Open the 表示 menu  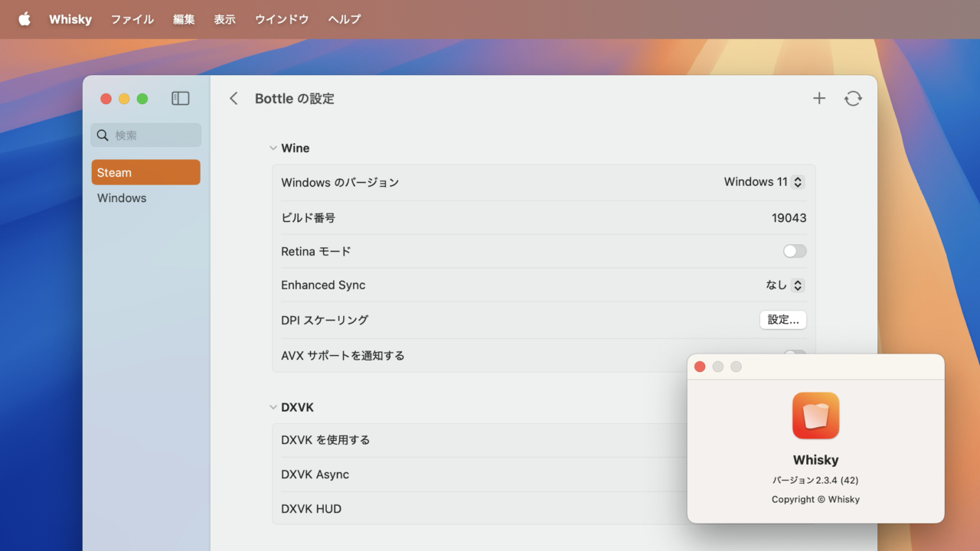224,19
